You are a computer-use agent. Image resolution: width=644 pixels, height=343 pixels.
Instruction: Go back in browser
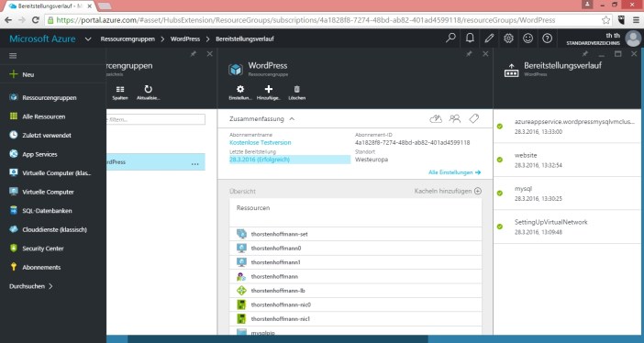[8, 19]
